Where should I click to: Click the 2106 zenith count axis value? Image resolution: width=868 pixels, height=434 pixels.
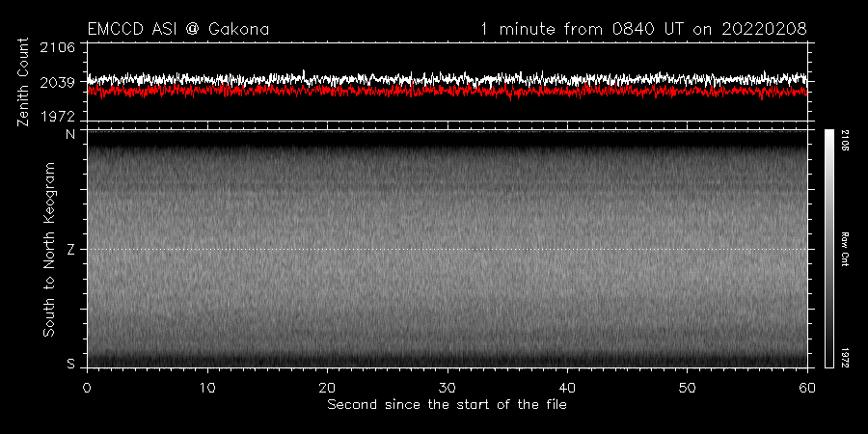(x=57, y=48)
